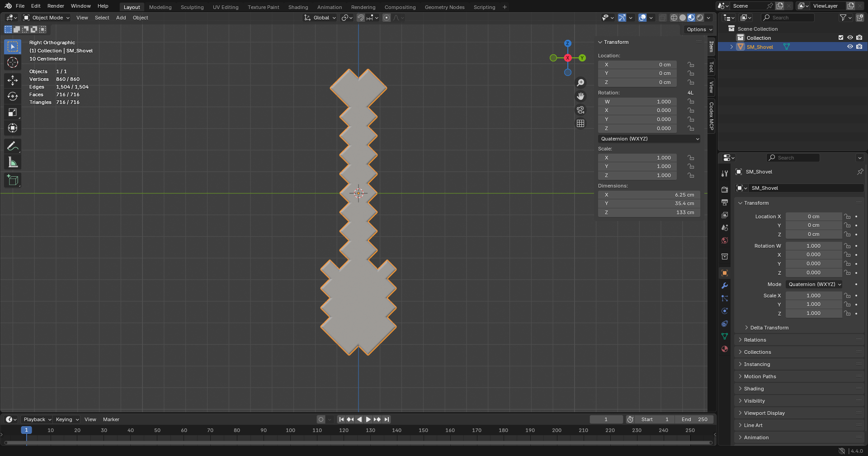Click the pan view hand icon
This screenshot has height=456, width=868.
click(580, 96)
